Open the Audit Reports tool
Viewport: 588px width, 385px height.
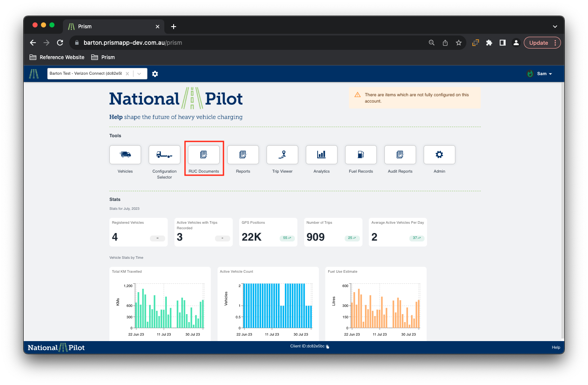400,155
